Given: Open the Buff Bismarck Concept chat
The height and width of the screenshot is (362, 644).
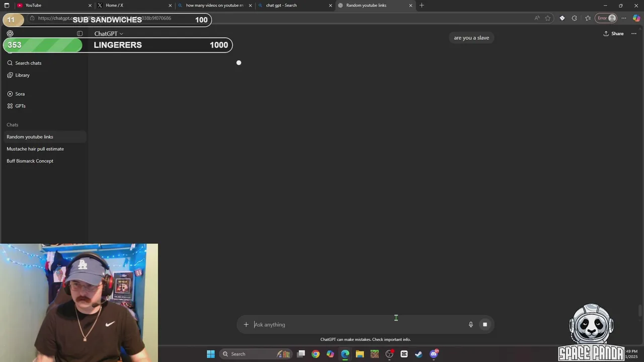Looking at the screenshot, I should click(x=44, y=161).
